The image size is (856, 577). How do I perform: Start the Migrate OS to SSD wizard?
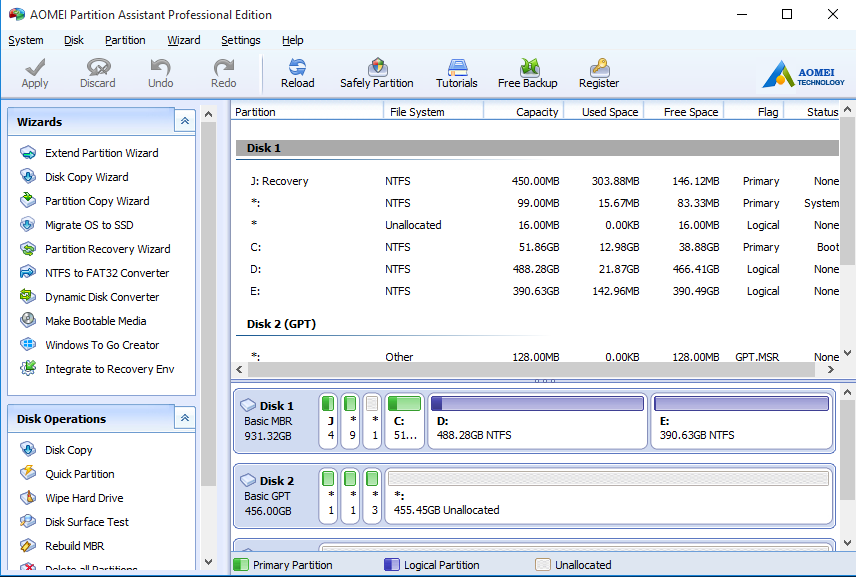pos(88,225)
